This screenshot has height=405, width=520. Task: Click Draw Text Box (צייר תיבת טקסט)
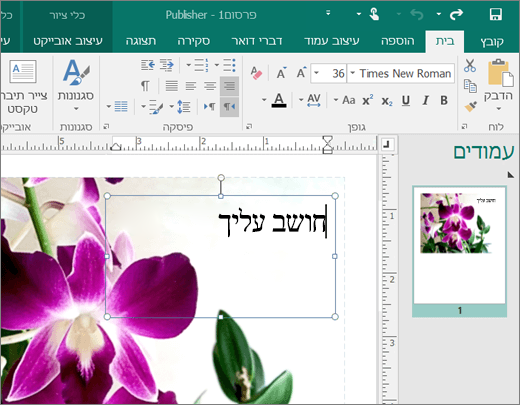[23, 86]
